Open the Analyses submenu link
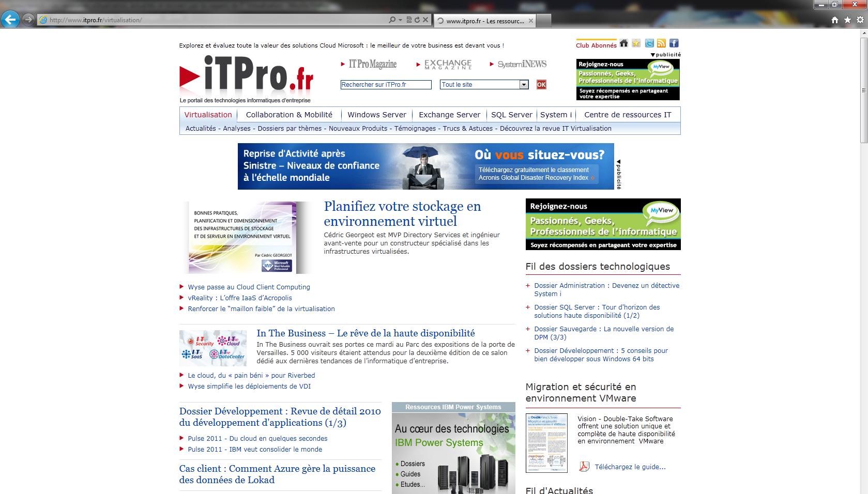The height and width of the screenshot is (494, 868). coord(237,129)
